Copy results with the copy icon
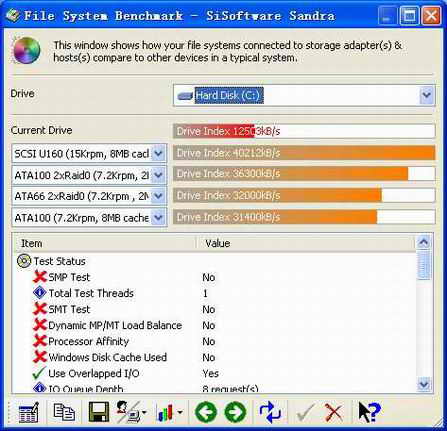Screen dimensions: 447x431 point(64,412)
